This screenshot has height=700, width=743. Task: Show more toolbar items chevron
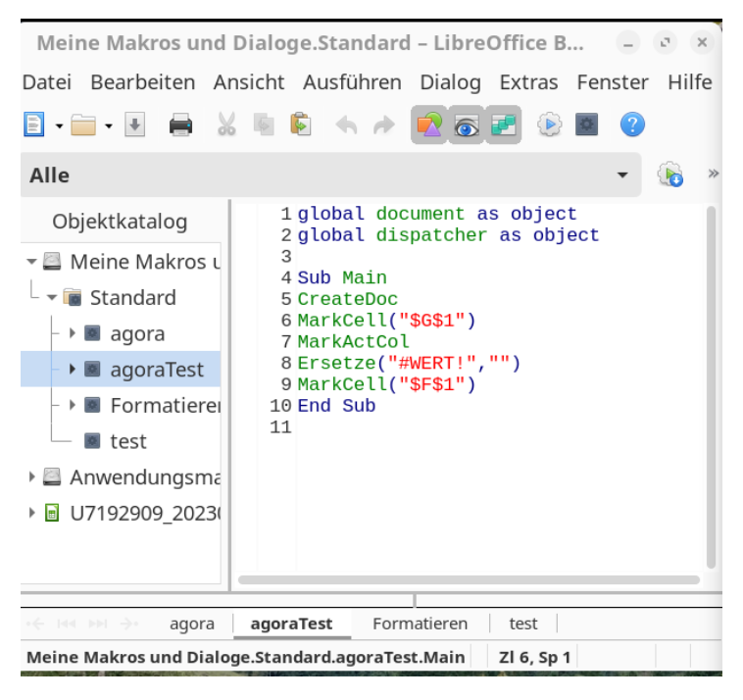click(714, 174)
